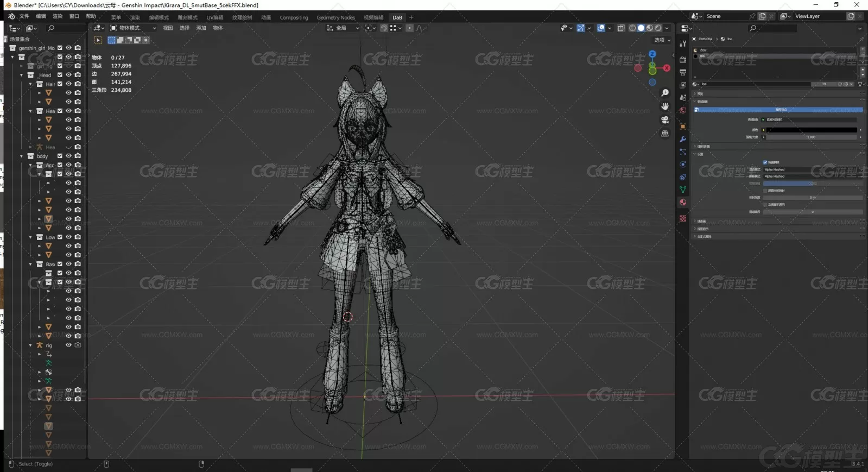Toggle show gizmo button

[580, 28]
